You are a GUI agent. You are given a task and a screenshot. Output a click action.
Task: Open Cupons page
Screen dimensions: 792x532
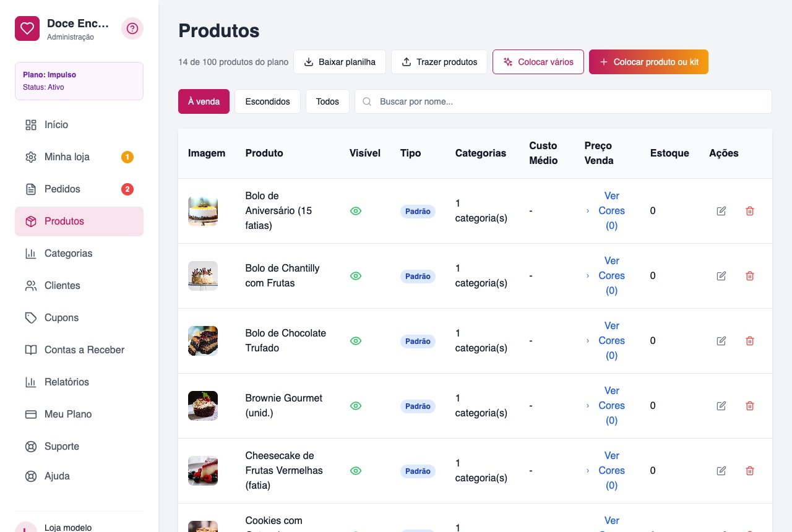[x=79, y=318]
